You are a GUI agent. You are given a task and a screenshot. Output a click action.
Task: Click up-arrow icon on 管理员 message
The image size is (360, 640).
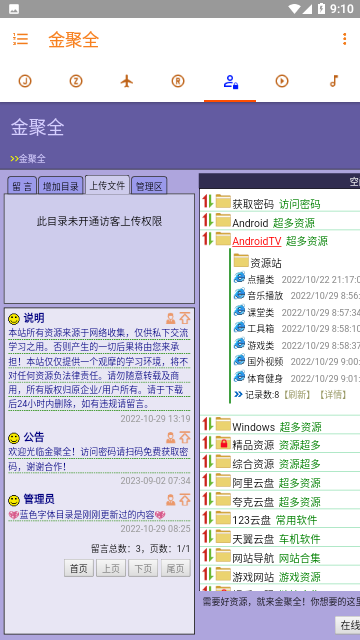tap(185, 499)
